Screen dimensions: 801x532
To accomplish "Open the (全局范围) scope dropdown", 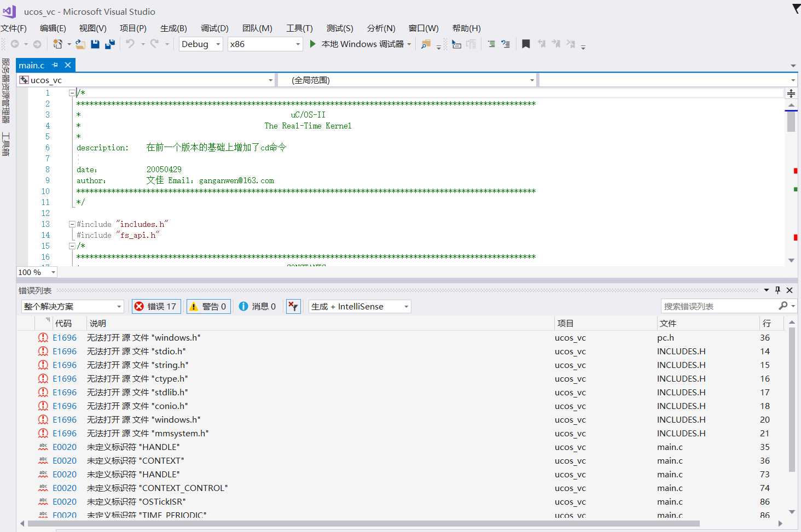I will pyautogui.click(x=407, y=80).
